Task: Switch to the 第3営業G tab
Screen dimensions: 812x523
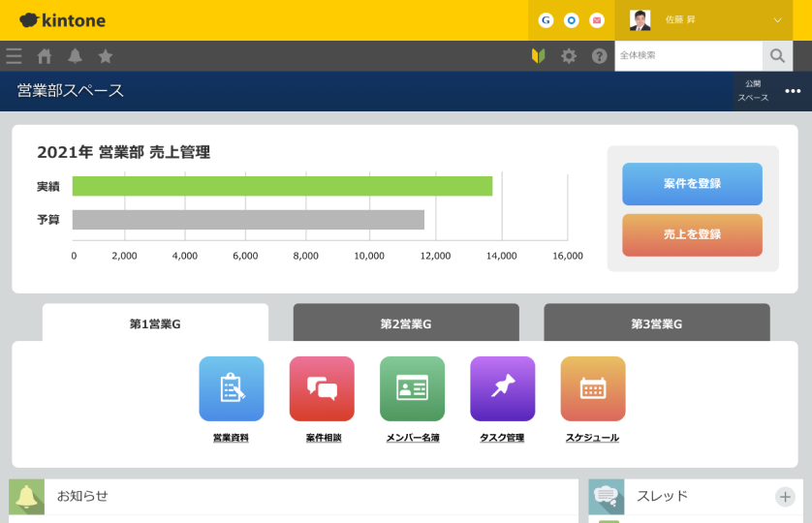Action: coord(656,323)
